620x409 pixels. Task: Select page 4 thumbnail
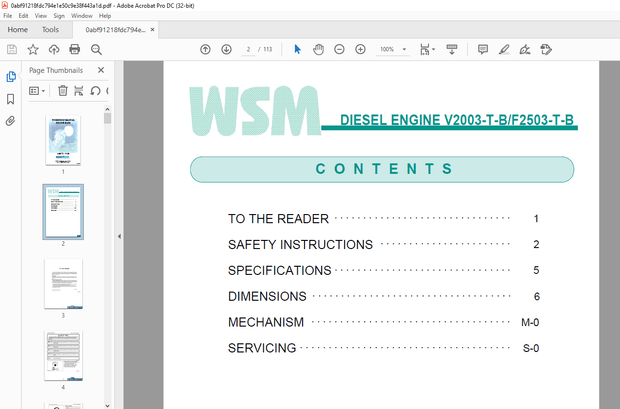(63, 356)
